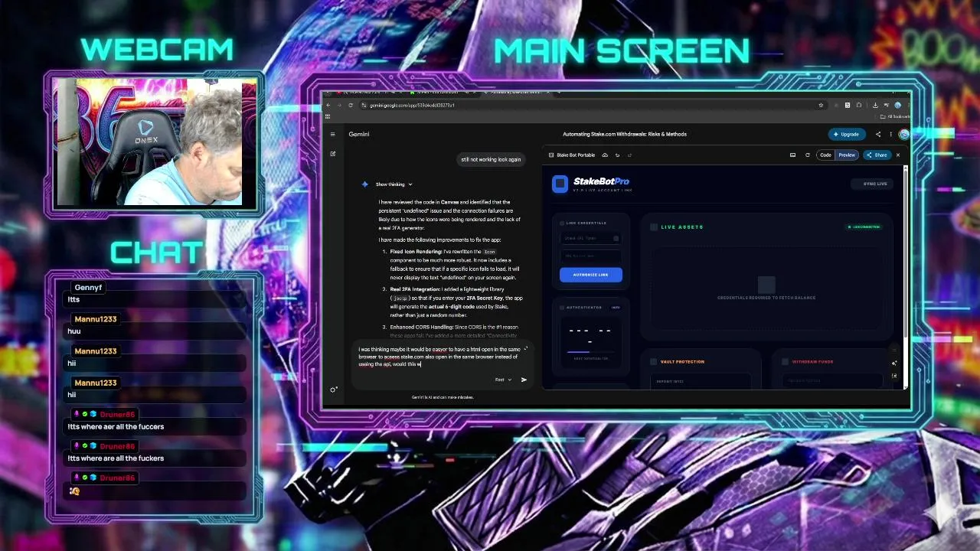Click the icon inside the Stake API token field
Image resolution: width=980 pixels, height=551 pixels.
click(616, 238)
